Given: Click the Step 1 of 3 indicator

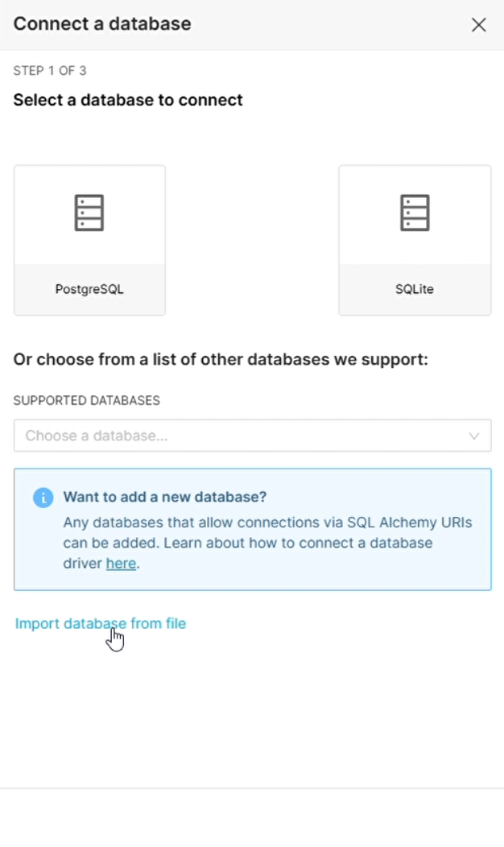Looking at the screenshot, I should point(50,71).
